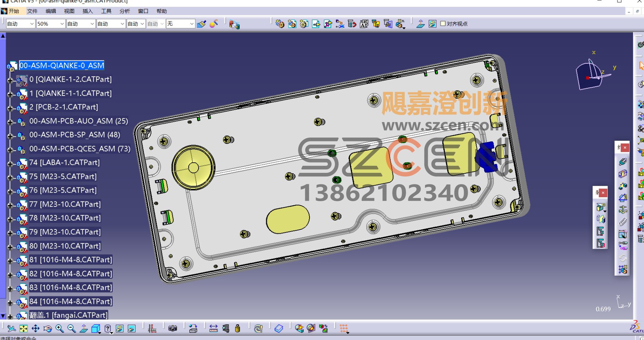
Task: Expand the 2 [PCB-2-1.CATPart] tree node
Action: [10, 108]
